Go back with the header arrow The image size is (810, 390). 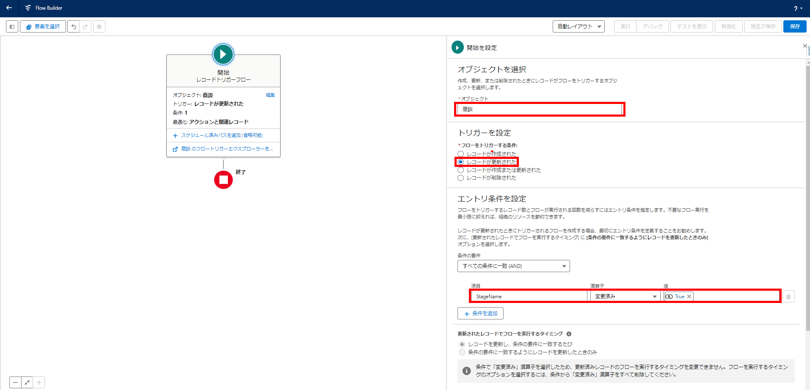(9, 8)
